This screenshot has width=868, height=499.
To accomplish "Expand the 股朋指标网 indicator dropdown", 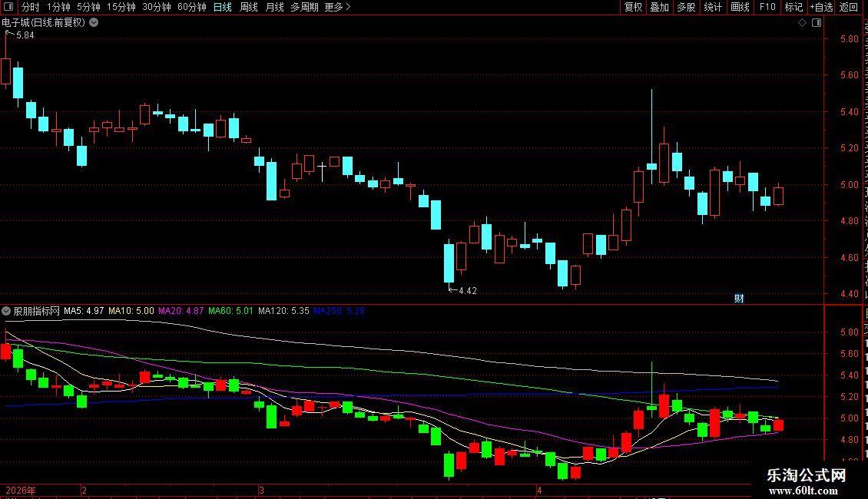I will (x=6, y=311).
